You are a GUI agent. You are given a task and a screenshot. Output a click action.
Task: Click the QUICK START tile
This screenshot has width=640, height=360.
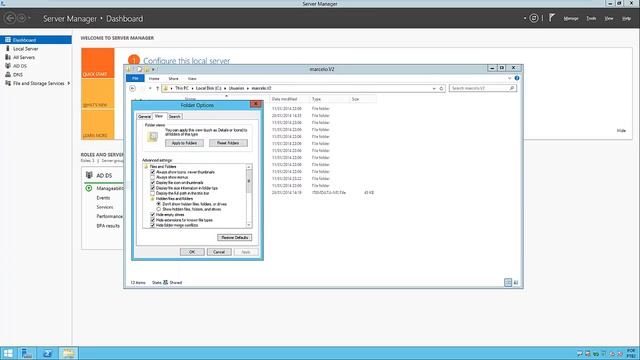(98, 63)
